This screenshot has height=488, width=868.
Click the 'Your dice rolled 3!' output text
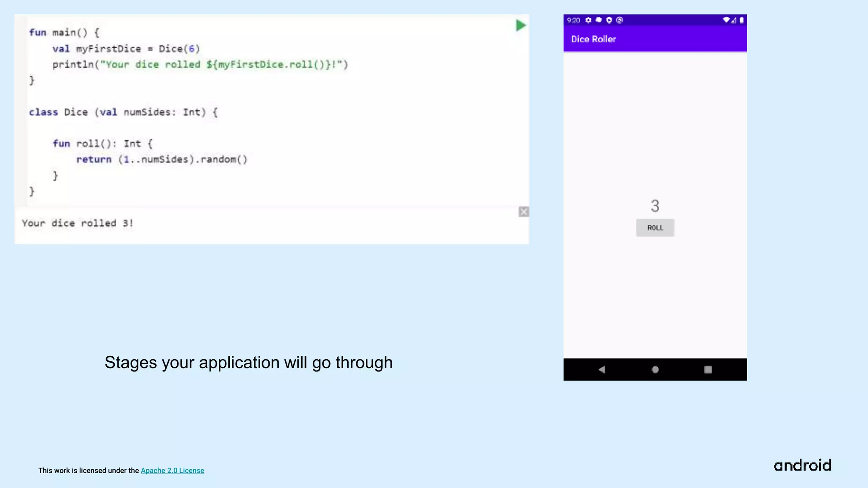coord(78,223)
